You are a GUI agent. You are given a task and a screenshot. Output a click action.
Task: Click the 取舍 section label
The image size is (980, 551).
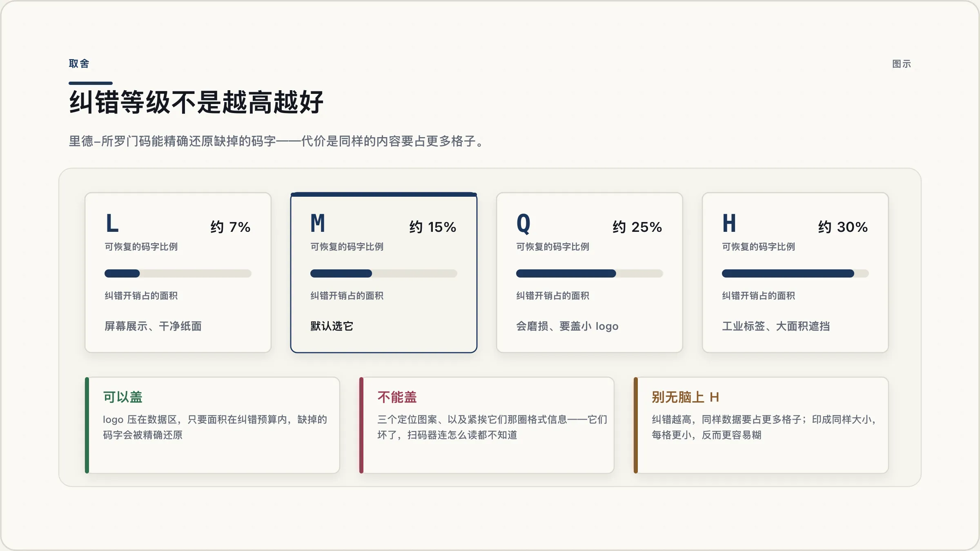(79, 64)
